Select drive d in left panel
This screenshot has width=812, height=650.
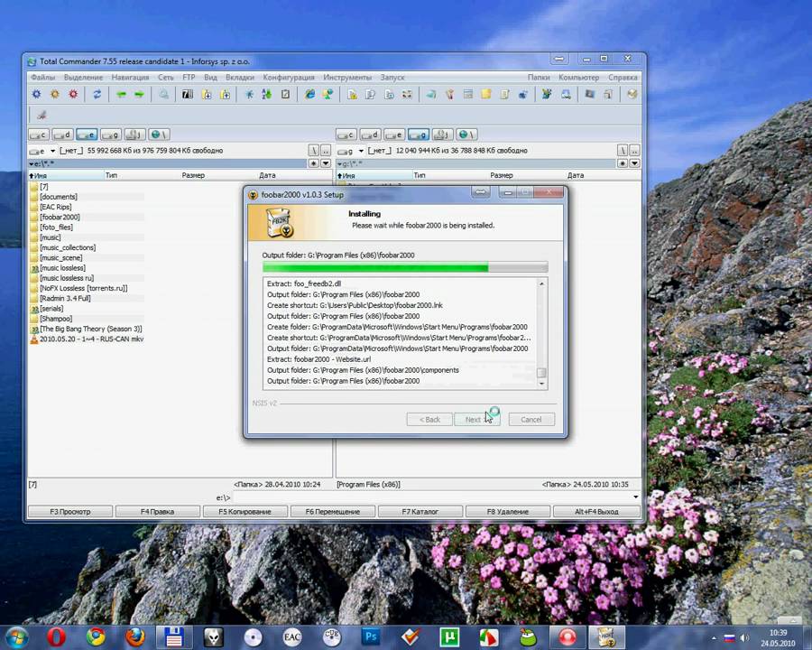62,135
